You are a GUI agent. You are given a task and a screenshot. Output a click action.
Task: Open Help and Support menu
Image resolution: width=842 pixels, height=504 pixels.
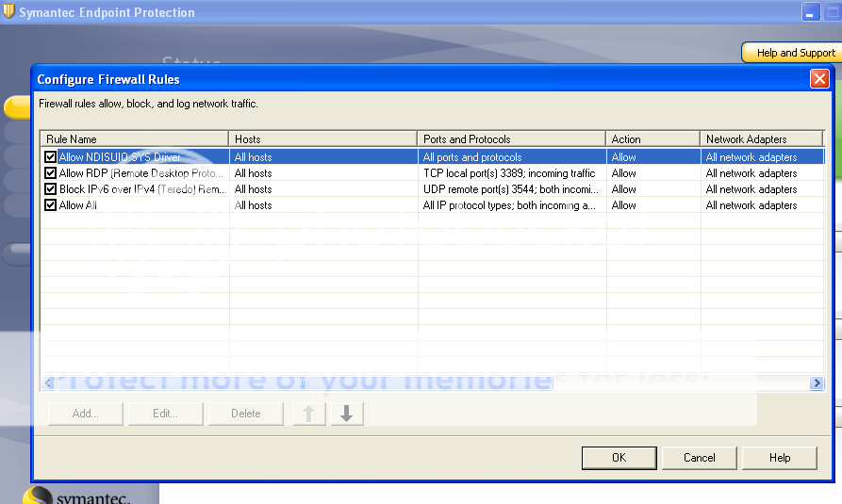click(x=794, y=53)
